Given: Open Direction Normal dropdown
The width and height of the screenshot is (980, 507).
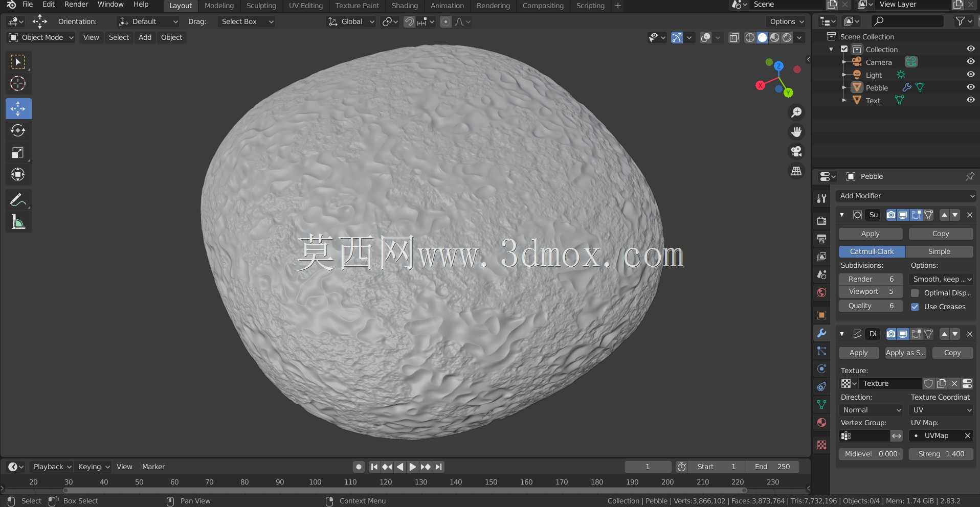Looking at the screenshot, I should pos(871,410).
